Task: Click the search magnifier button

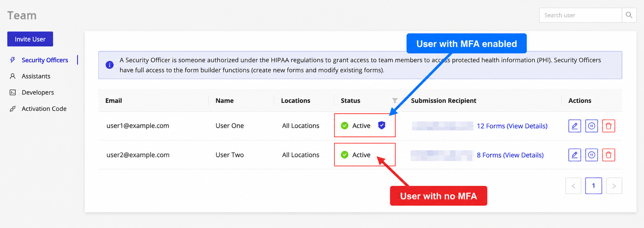Action: point(629,15)
